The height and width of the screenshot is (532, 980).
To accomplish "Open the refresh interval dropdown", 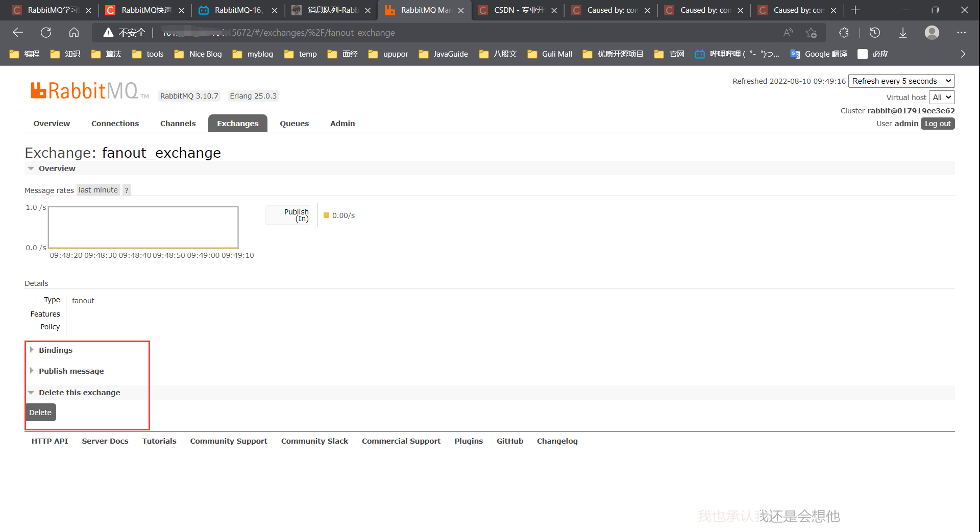I will click(901, 81).
